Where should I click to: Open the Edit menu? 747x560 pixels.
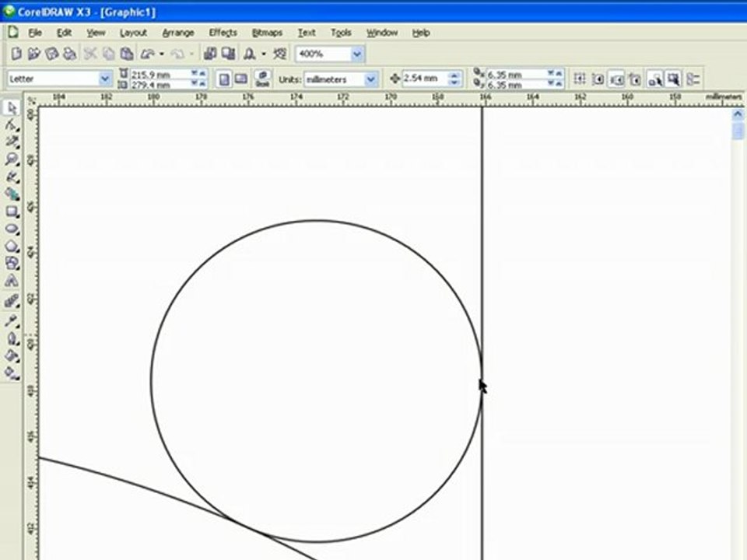64,33
